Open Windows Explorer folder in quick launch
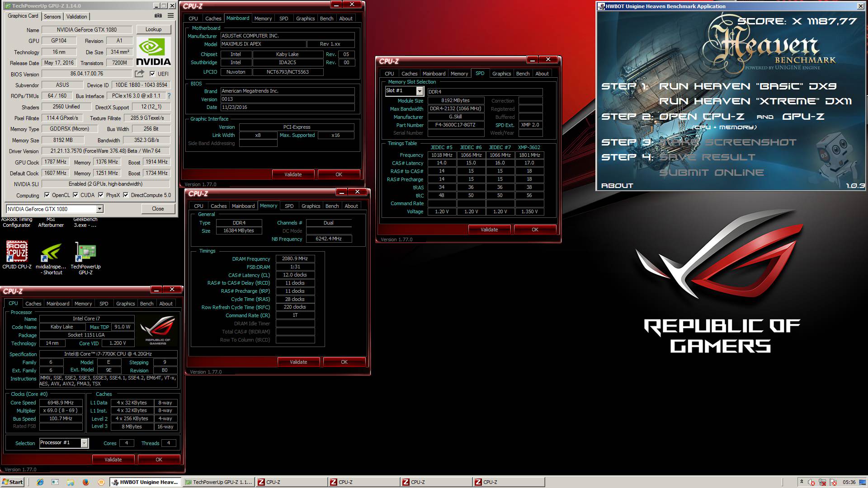This screenshot has height=488, width=868. [x=71, y=482]
